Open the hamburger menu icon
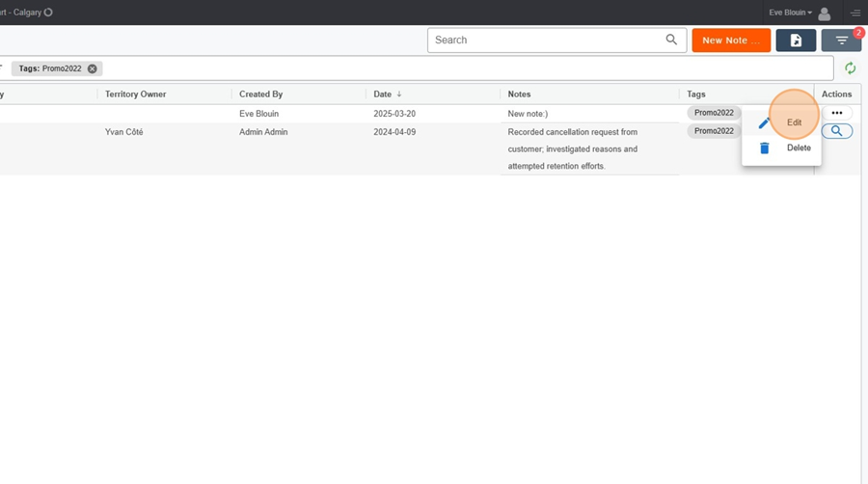The image size is (868, 484). click(855, 13)
